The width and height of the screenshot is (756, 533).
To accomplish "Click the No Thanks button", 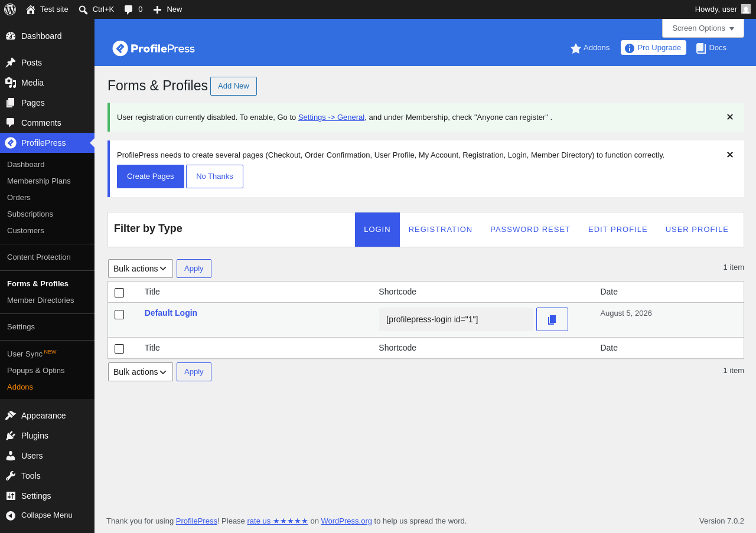I will tap(214, 176).
